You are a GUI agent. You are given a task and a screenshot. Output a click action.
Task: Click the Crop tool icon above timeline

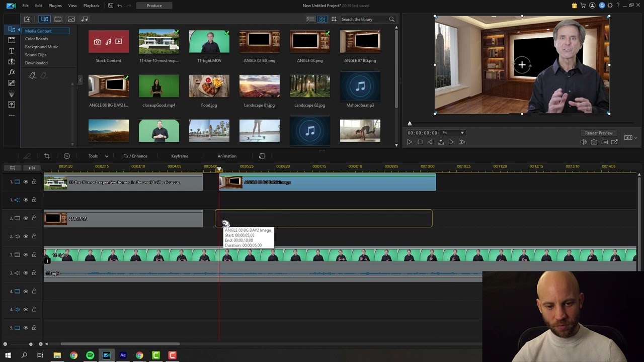pyautogui.click(x=47, y=156)
